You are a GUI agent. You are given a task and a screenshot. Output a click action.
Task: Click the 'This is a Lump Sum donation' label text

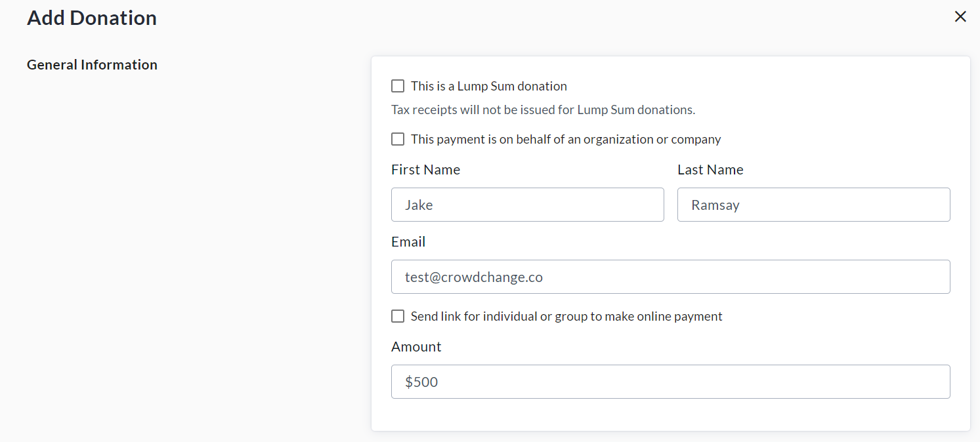[x=488, y=86]
